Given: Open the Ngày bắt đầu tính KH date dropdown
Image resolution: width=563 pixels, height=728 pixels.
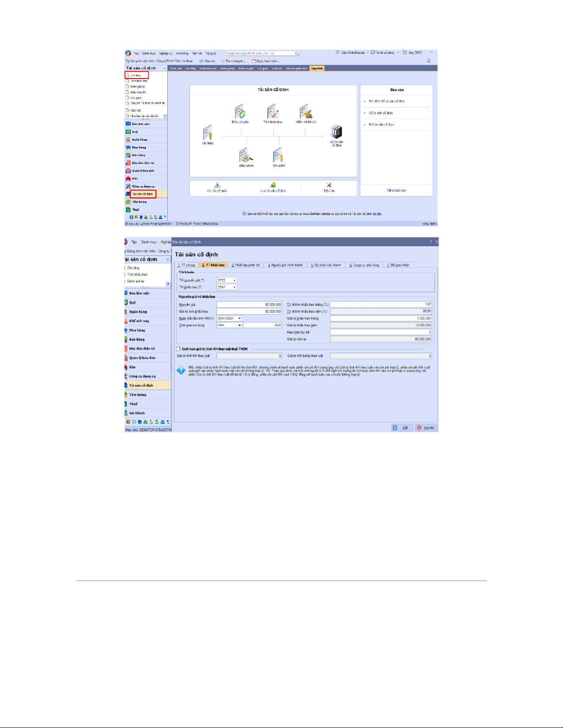Looking at the screenshot, I should click(x=239, y=318).
